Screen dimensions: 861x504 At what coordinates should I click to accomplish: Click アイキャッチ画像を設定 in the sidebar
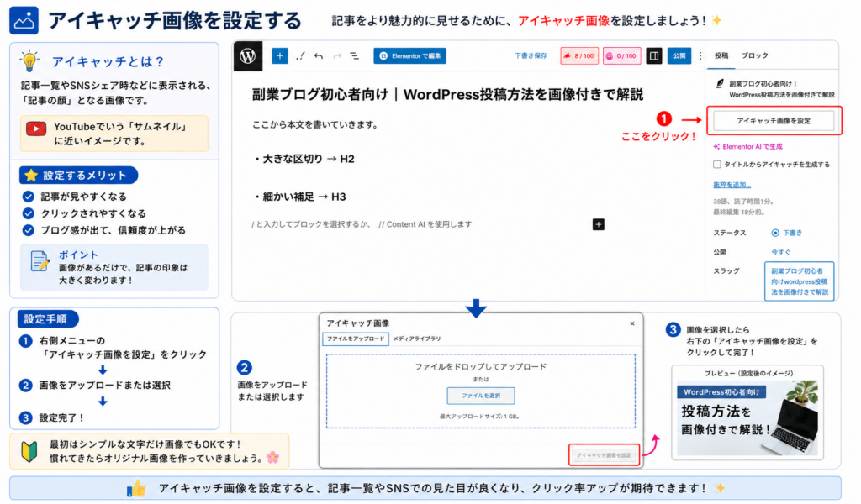pyautogui.click(x=774, y=121)
